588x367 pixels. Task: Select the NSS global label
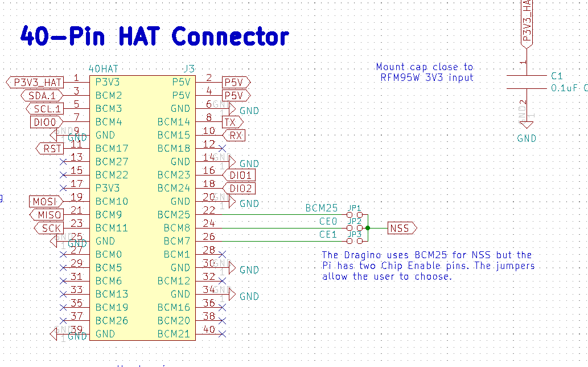(x=401, y=229)
